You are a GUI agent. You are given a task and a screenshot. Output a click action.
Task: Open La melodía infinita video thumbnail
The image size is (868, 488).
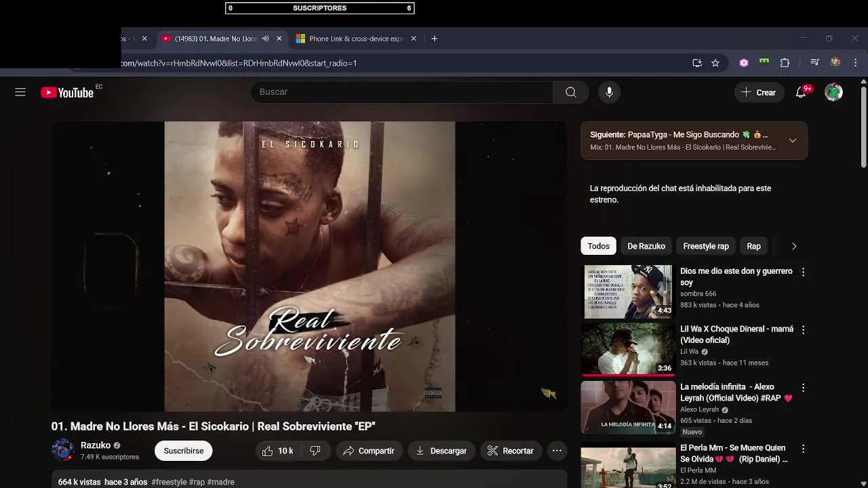pyautogui.click(x=629, y=407)
